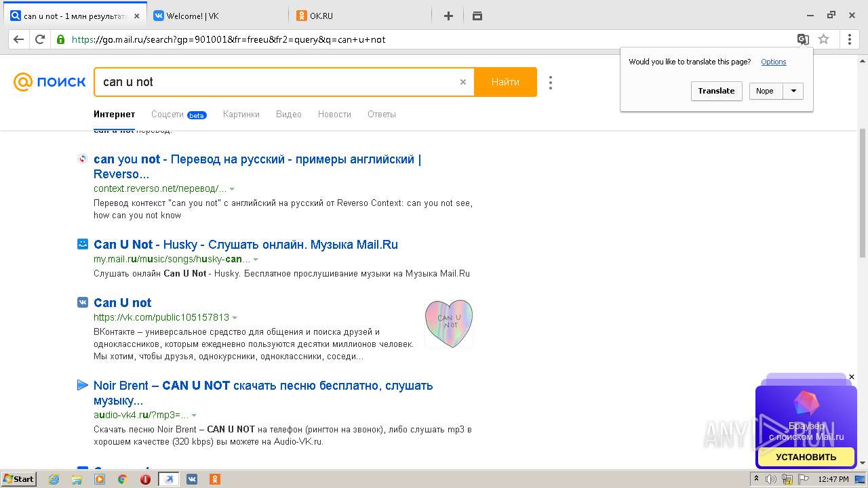Select the Соцсети beta search category
Screen dimensions: 868x488
tap(179, 115)
